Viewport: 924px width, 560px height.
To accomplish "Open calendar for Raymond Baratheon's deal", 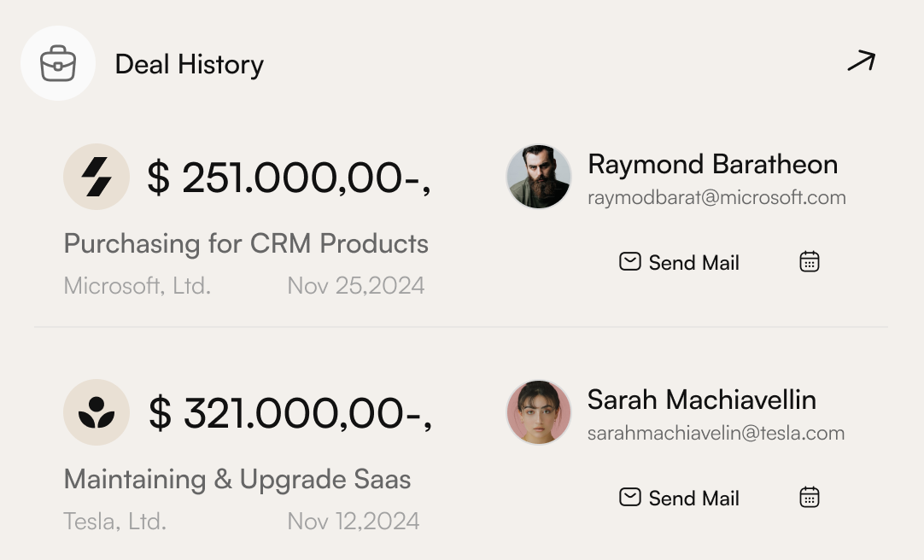I will (x=809, y=261).
